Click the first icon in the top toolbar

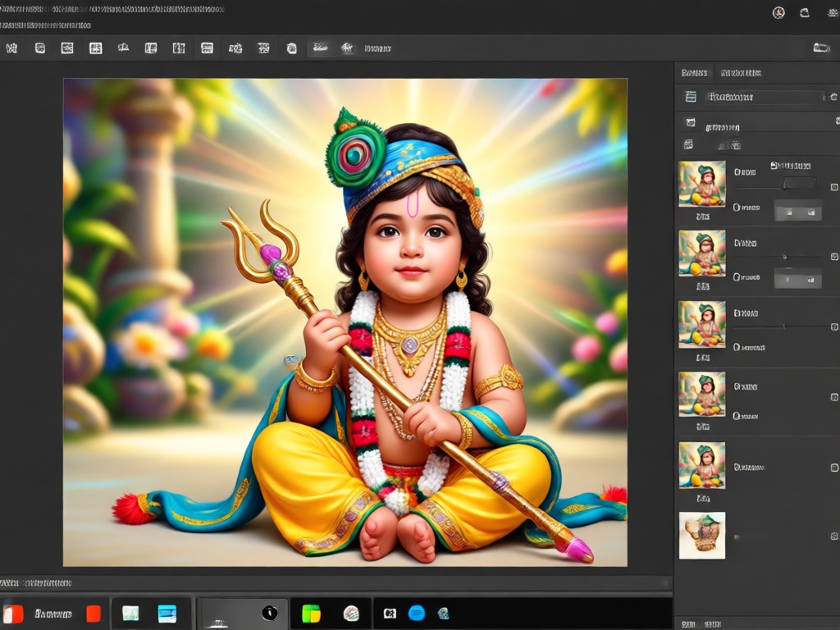pyautogui.click(x=11, y=48)
